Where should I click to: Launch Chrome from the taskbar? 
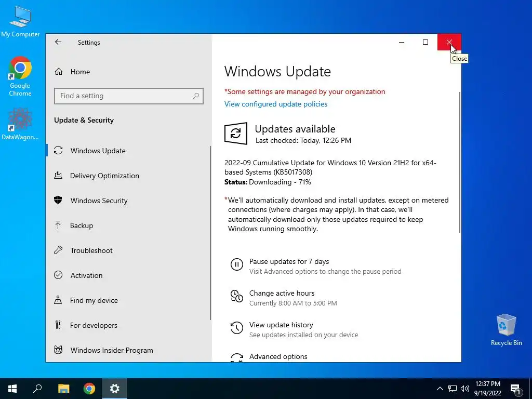pos(89,389)
